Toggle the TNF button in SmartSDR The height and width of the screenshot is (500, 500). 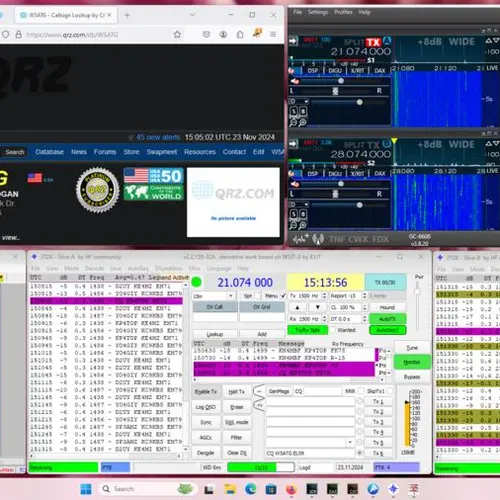(337, 239)
